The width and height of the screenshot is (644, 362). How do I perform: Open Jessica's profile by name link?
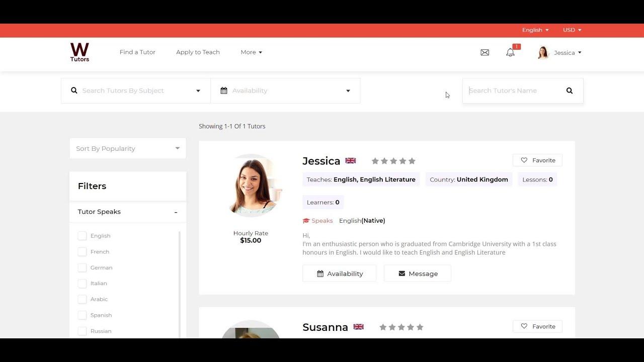pyautogui.click(x=321, y=161)
